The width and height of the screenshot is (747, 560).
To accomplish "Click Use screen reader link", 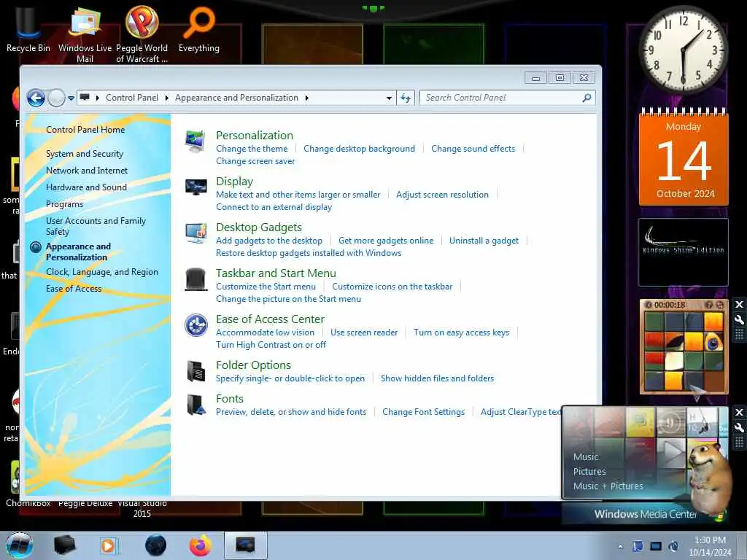I will (x=364, y=332).
